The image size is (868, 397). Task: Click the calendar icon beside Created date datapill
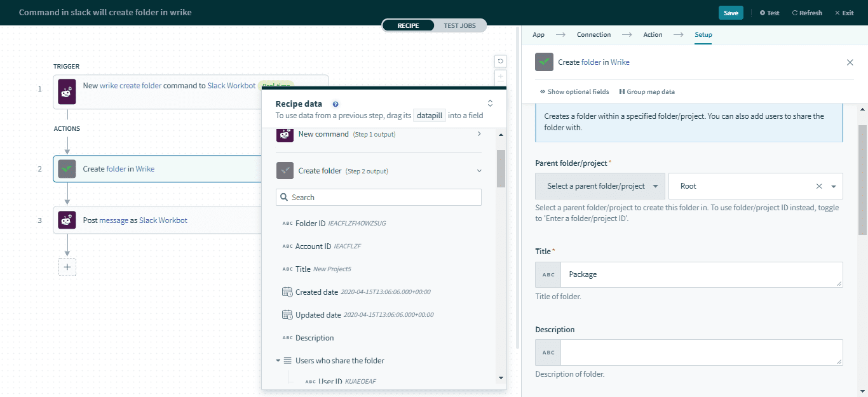click(x=285, y=292)
